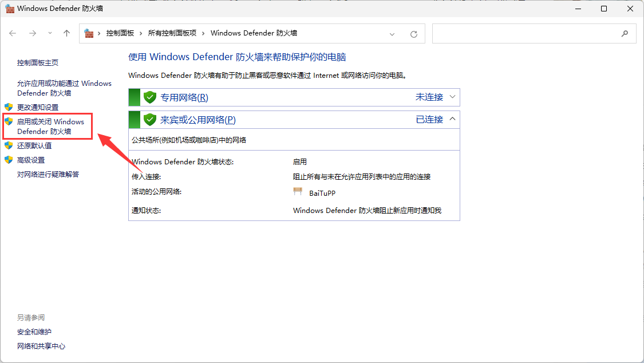
Task: Maximize the Windows Defender 防火墙 window
Action: tap(604, 9)
